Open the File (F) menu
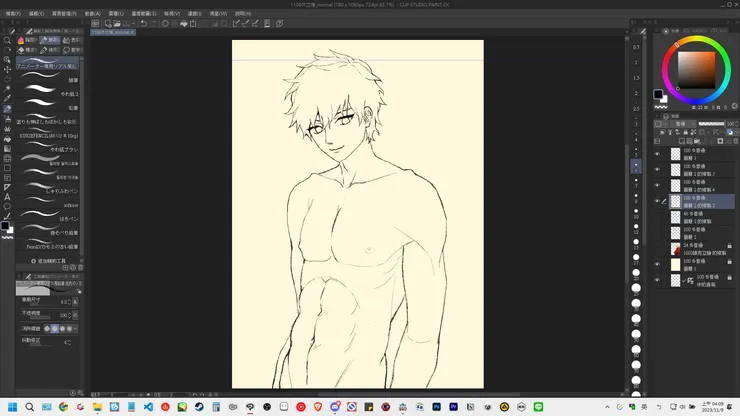Image resolution: width=740 pixels, height=416 pixels. pyautogui.click(x=13, y=14)
